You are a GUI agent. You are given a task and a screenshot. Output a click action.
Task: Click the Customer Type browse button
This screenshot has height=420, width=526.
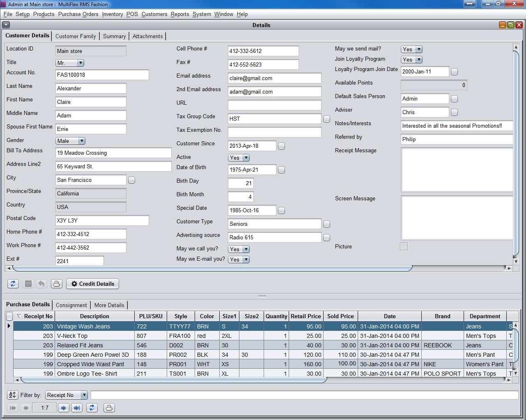click(x=326, y=224)
